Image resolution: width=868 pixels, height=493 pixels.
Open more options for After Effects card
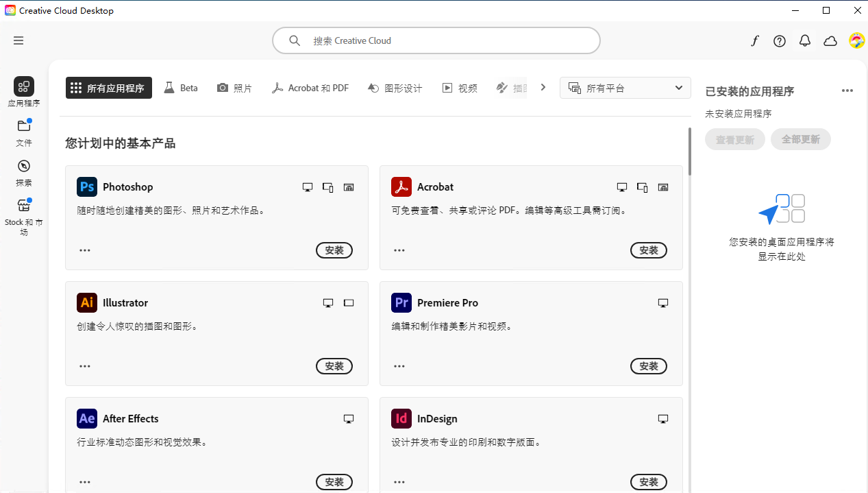click(x=85, y=482)
